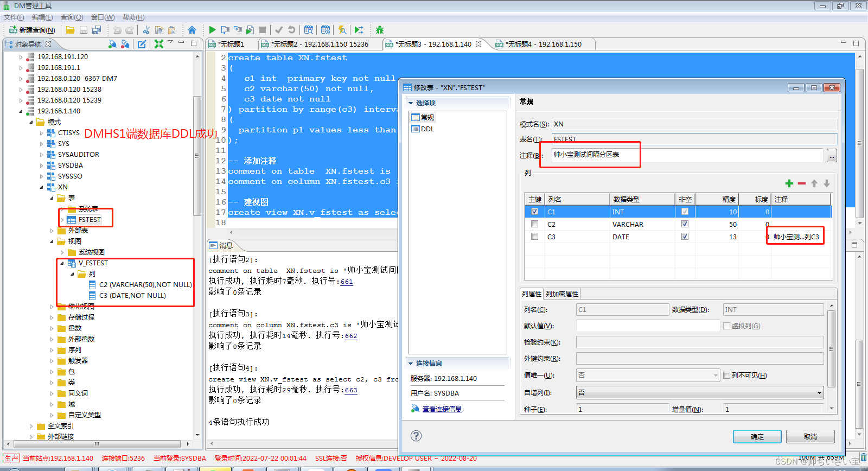The width and height of the screenshot is (868, 471).
Task: Click into the 默认值 input field
Action: pyautogui.click(x=648, y=326)
